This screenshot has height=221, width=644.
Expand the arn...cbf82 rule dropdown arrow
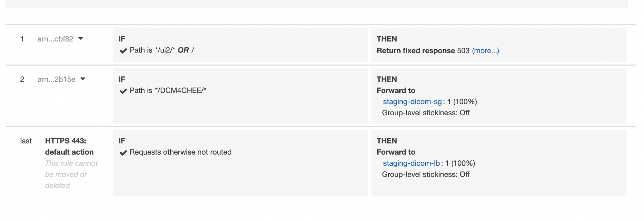(x=81, y=39)
